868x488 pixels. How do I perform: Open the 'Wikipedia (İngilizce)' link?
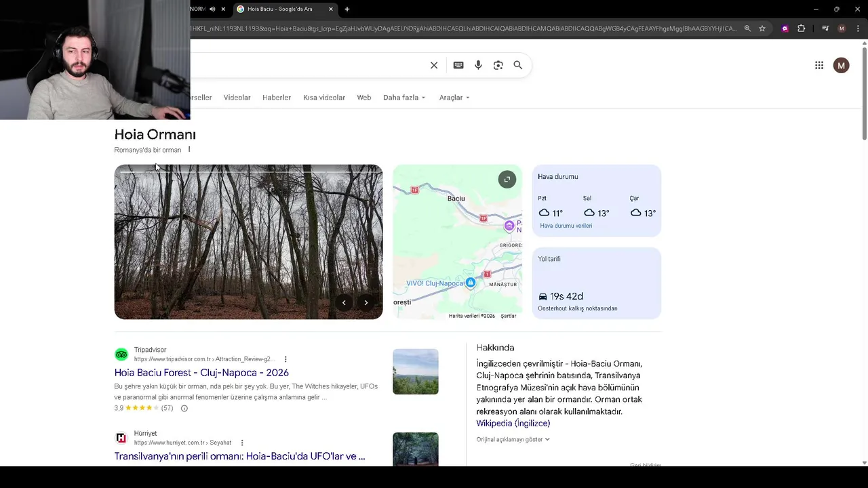coord(513,423)
